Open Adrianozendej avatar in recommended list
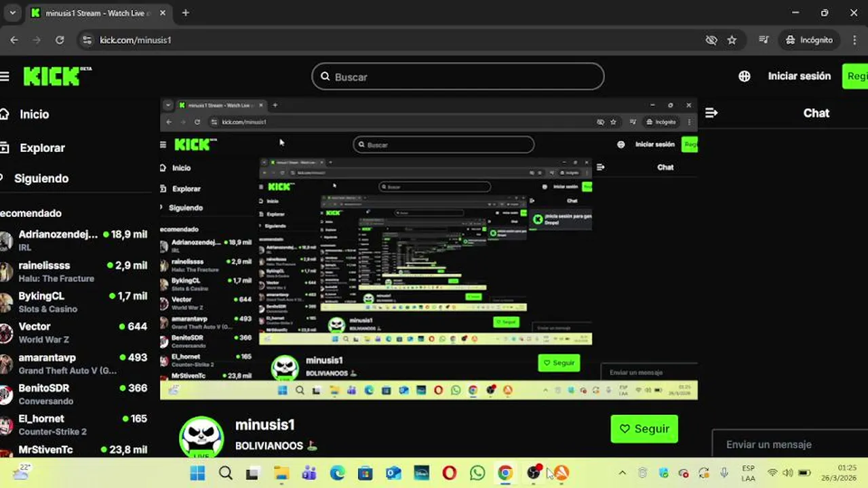The width and height of the screenshot is (868, 488). click(5, 241)
